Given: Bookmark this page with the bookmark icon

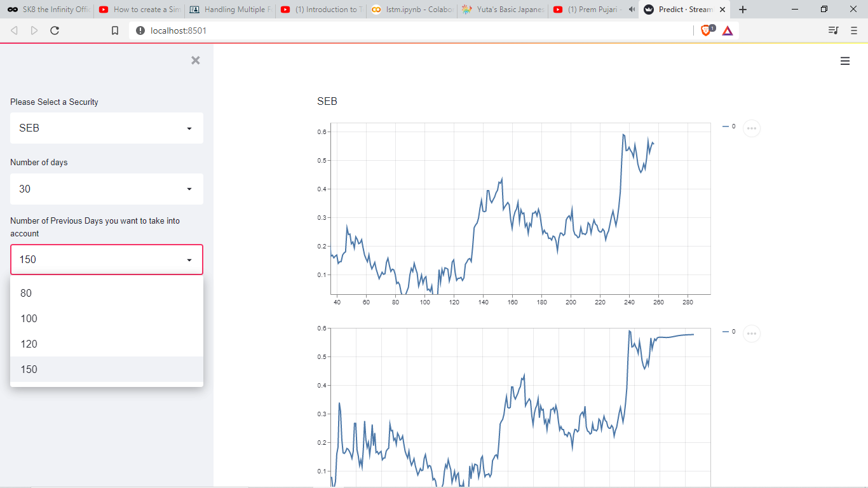Looking at the screenshot, I should [x=115, y=30].
